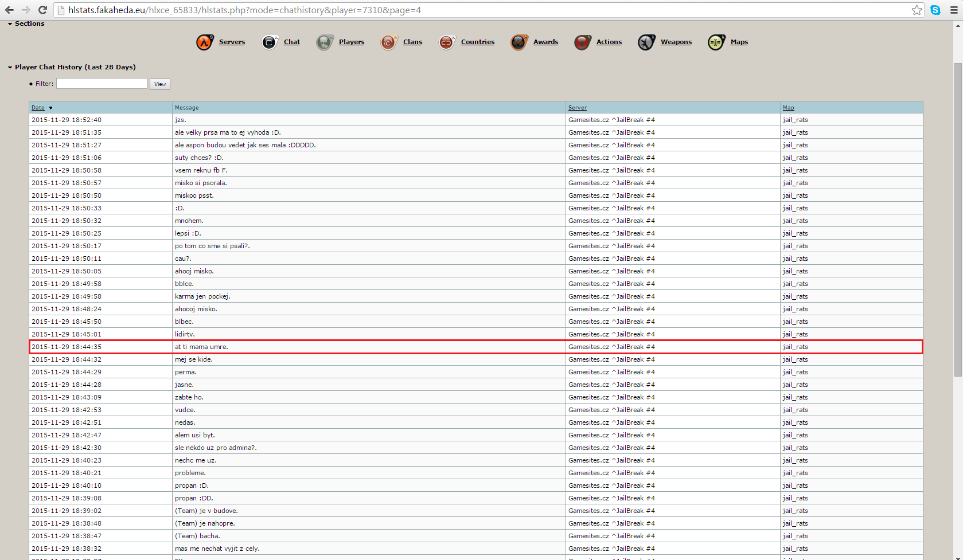Open server link in 'at ti mama umre.' row
The height and width of the screenshot is (560, 963).
tap(611, 347)
